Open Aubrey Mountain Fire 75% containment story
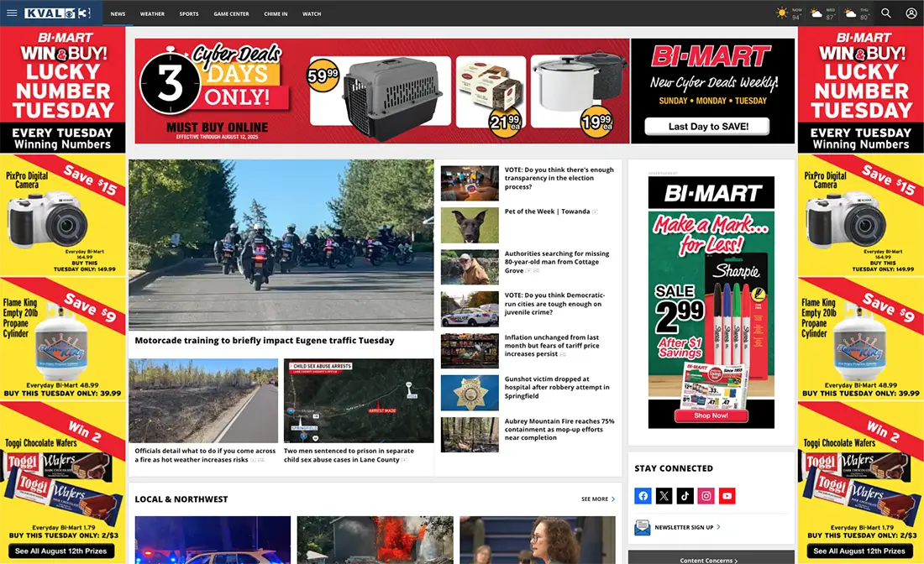Screen dimensions: 924x564 (559, 429)
